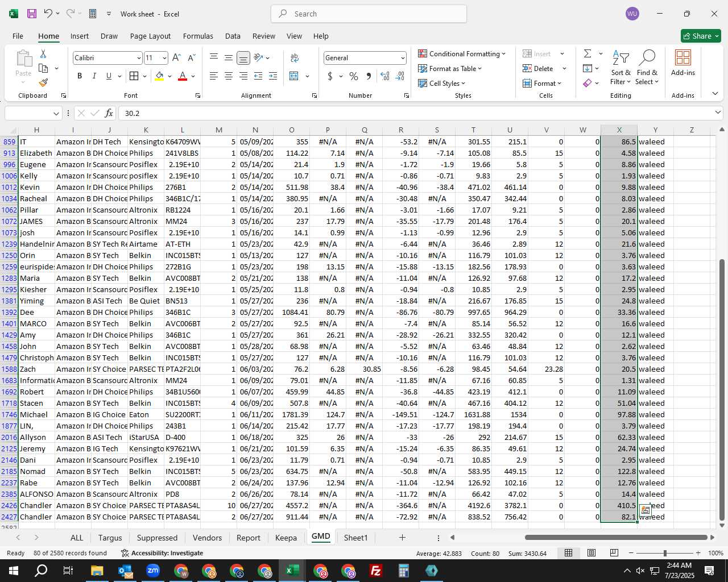Apply red Font Color
This screenshot has height=582, width=728.
[x=183, y=76]
